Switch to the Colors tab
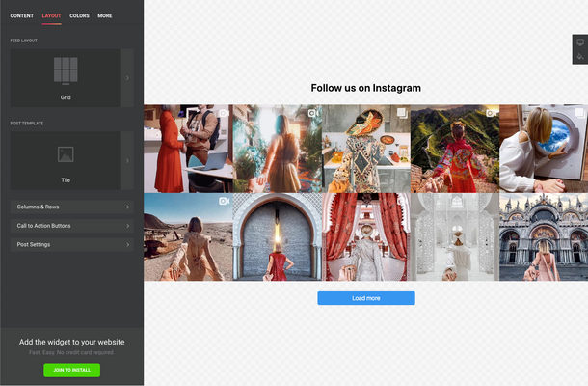 tap(79, 15)
